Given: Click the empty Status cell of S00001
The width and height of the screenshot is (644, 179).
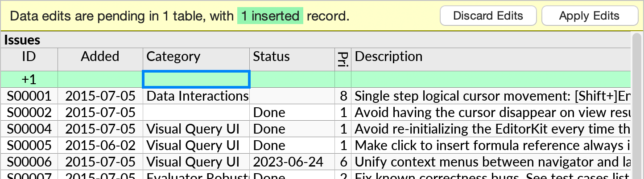Looking at the screenshot, I should tap(292, 96).
